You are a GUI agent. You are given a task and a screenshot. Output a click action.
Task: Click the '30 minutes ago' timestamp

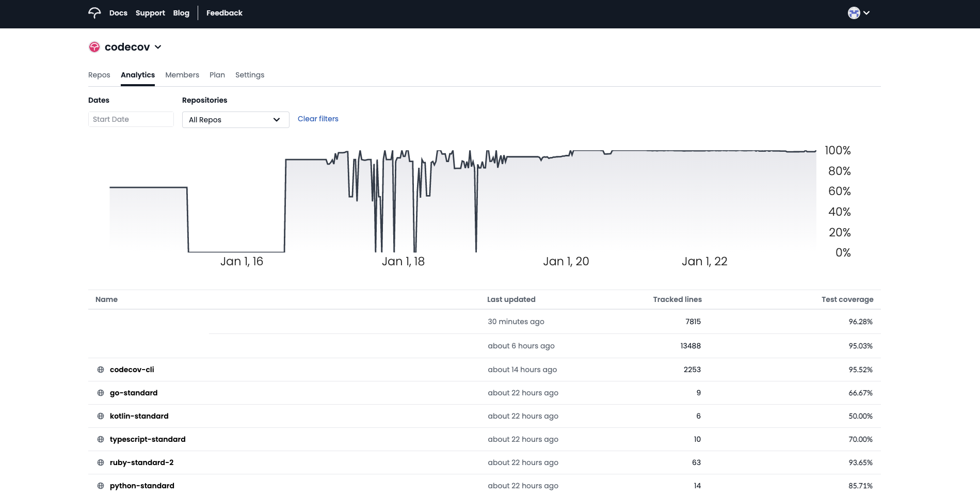[x=516, y=322]
